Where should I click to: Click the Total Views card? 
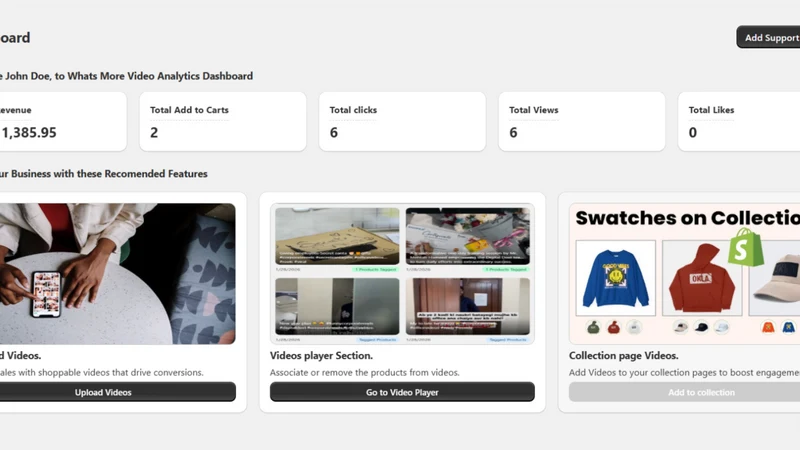(582, 121)
